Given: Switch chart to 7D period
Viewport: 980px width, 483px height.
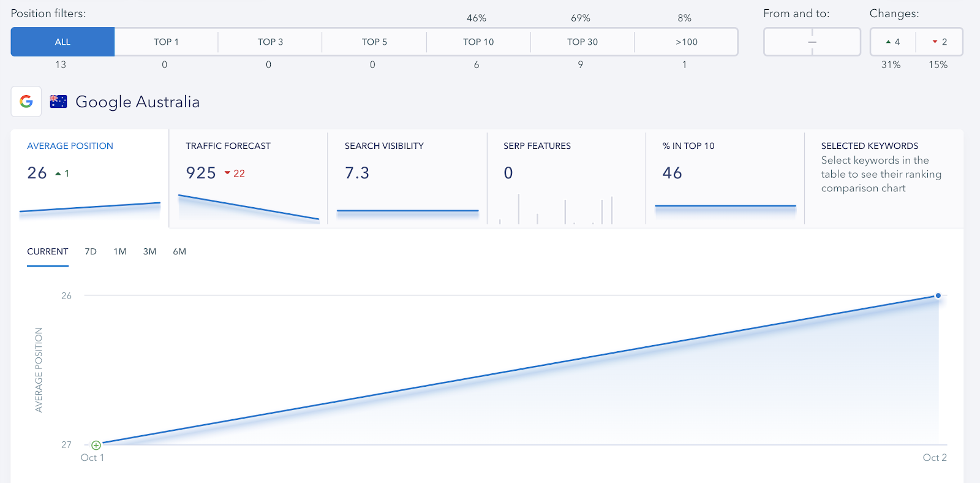Looking at the screenshot, I should (x=91, y=252).
